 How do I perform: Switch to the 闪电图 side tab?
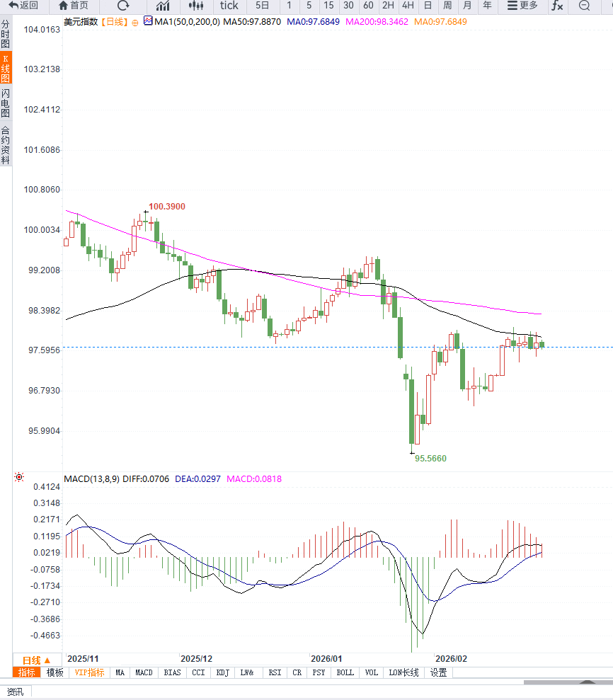pos(6,103)
